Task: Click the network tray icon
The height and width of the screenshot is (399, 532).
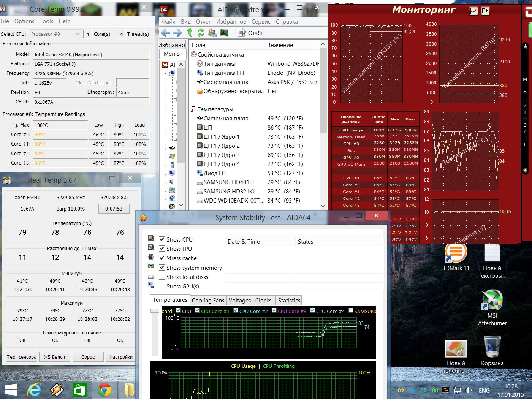Action: pyautogui.click(x=457, y=390)
